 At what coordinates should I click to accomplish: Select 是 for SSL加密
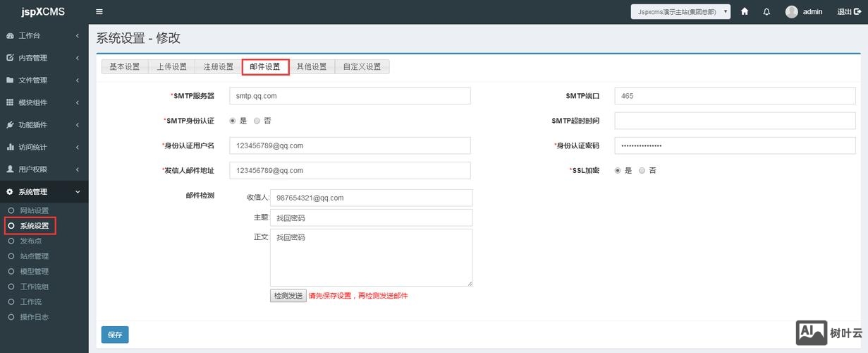point(618,170)
